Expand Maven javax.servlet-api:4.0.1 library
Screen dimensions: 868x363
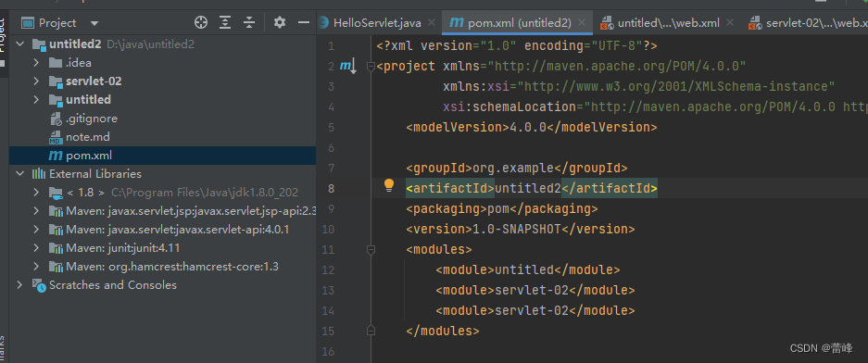[36, 230]
